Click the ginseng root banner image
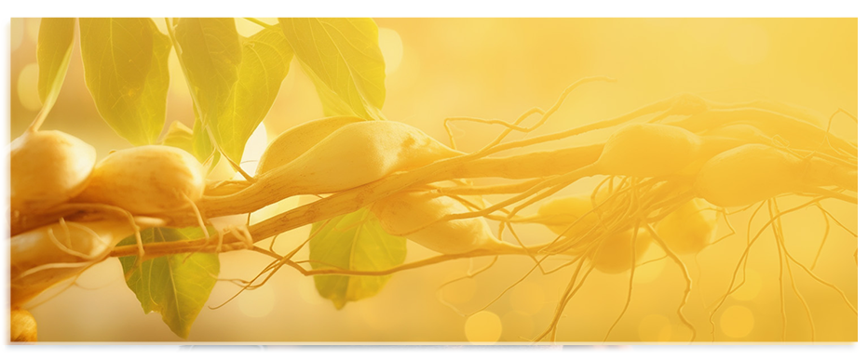 [x=434, y=180]
